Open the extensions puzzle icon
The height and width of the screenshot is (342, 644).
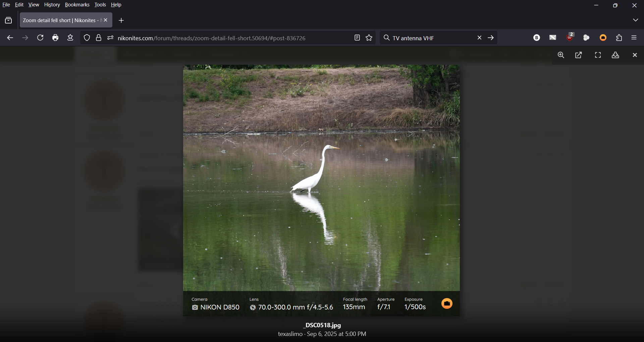point(619,38)
